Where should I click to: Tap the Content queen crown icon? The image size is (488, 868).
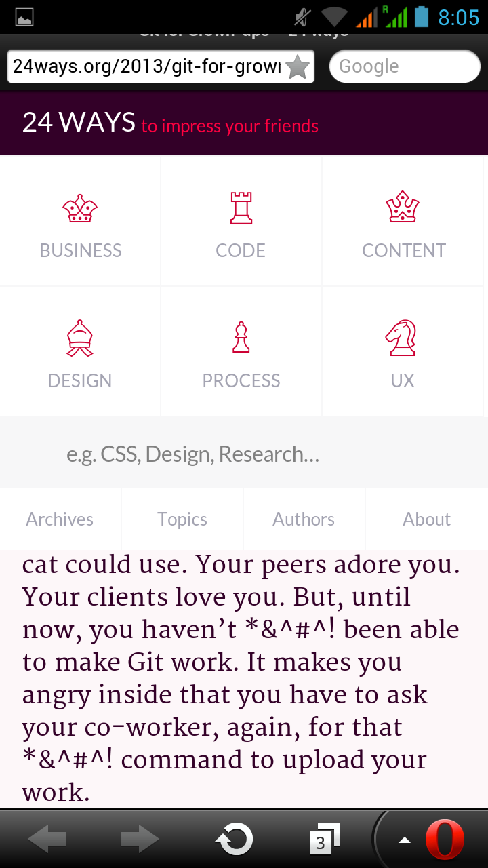pos(403,208)
